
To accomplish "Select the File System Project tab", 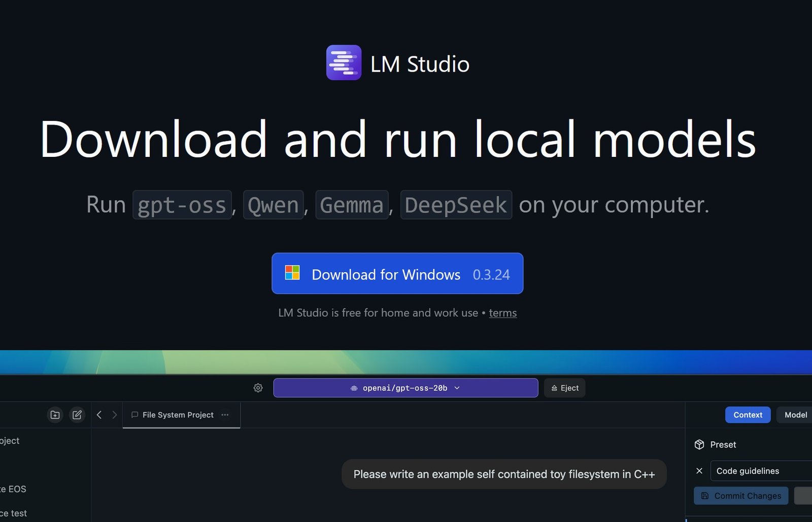I will 177,415.
